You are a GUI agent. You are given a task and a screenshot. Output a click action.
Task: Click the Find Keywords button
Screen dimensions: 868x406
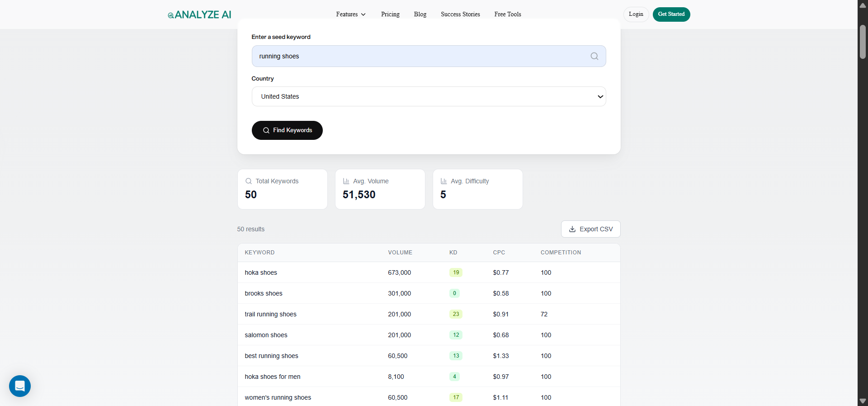coord(287,130)
